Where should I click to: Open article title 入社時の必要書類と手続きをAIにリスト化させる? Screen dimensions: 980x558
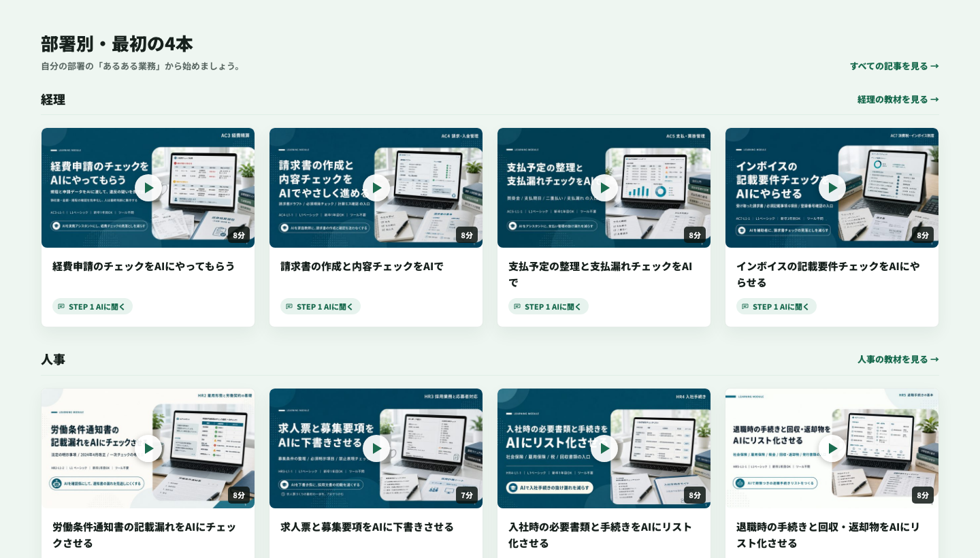(x=600, y=535)
